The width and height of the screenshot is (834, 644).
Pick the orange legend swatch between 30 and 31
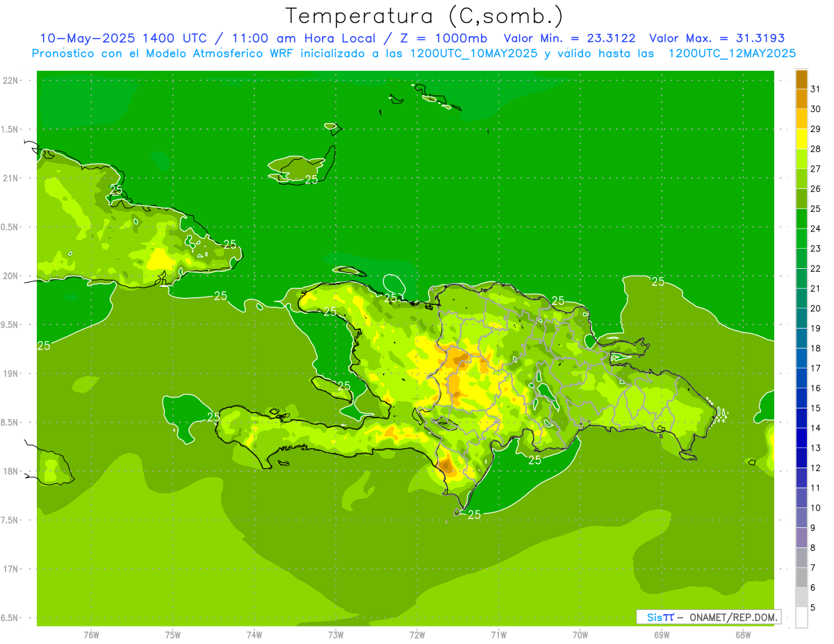coord(801,99)
